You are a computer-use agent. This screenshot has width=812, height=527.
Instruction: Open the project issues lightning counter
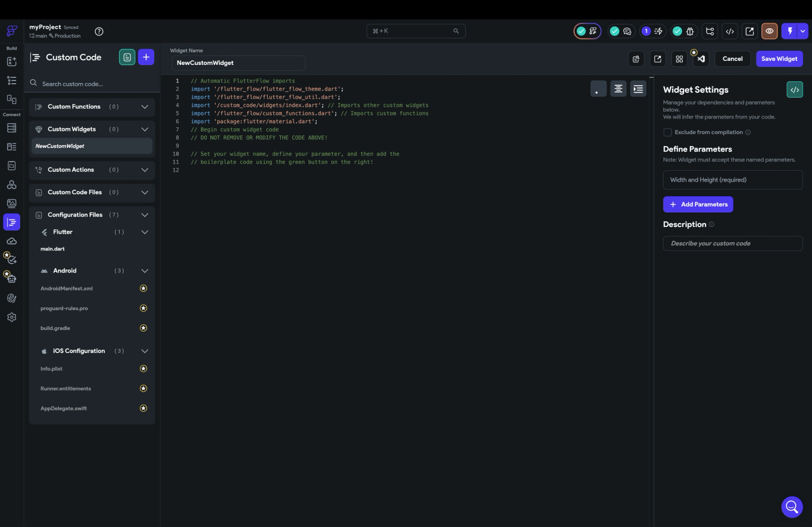point(653,31)
